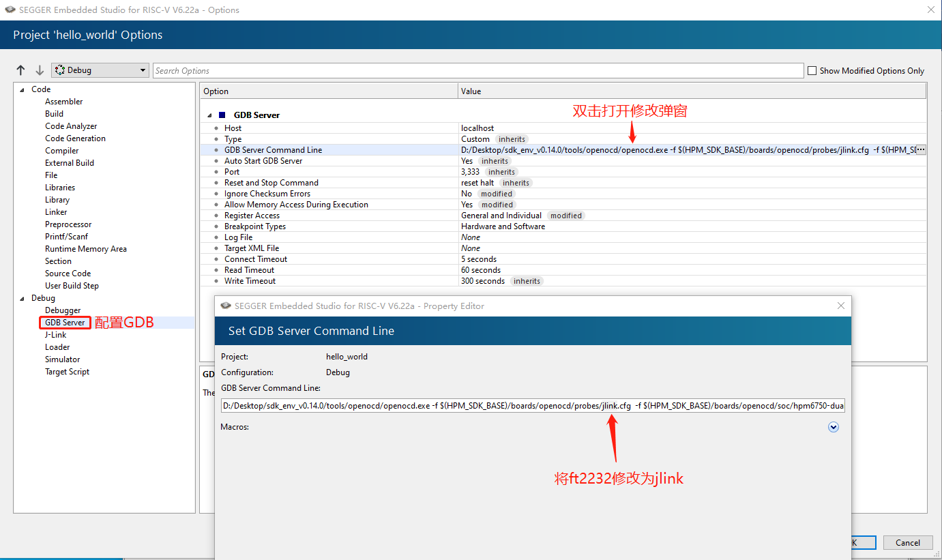
Task: Select User Build Step in the tree
Action: point(72,286)
